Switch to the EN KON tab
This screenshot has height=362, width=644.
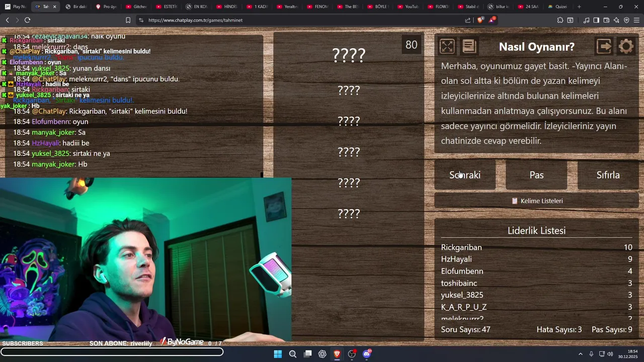pyautogui.click(x=196, y=7)
